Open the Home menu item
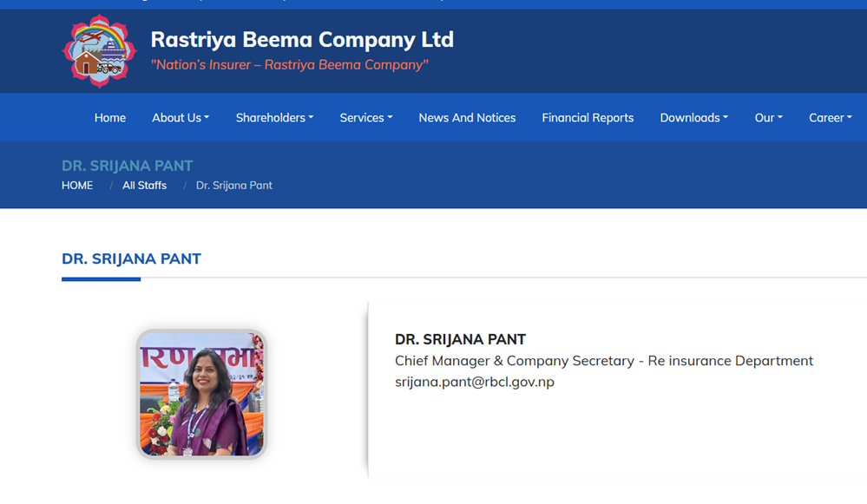The width and height of the screenshot is (867, 504). [x=110, y=118]
